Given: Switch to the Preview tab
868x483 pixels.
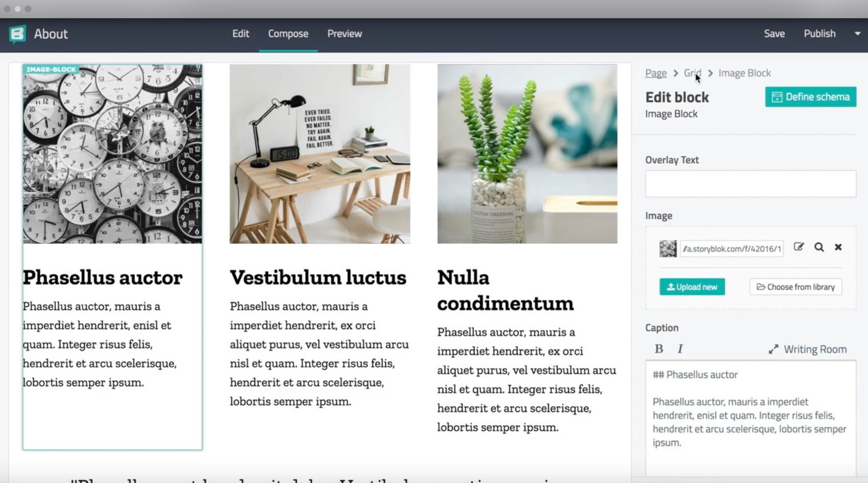Looking at the screenshot, I should click(x=345, y=34).
